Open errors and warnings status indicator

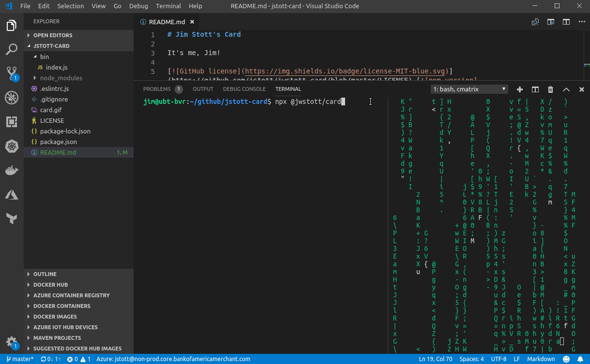(x=79, y=359)
